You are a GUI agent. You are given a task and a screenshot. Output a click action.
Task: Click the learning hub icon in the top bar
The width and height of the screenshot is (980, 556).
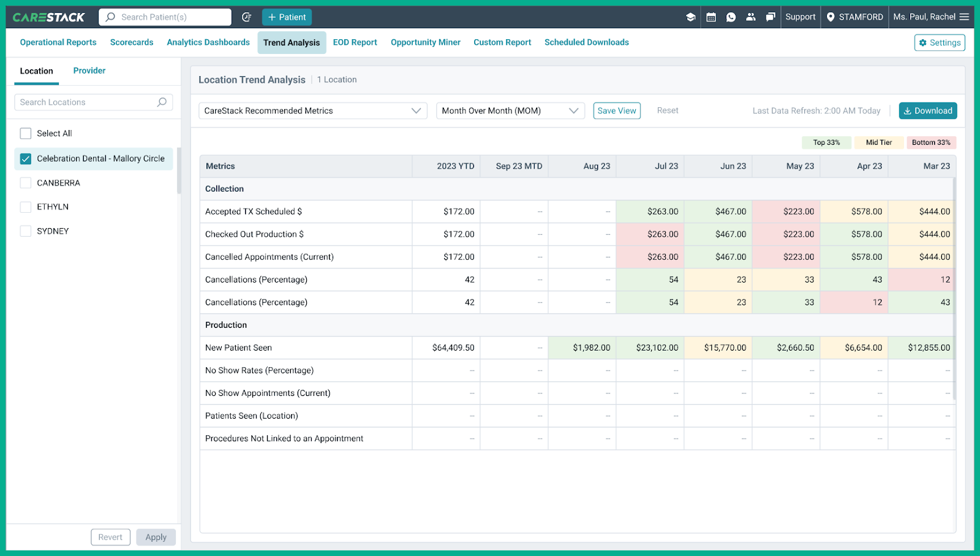pos(691,17)
